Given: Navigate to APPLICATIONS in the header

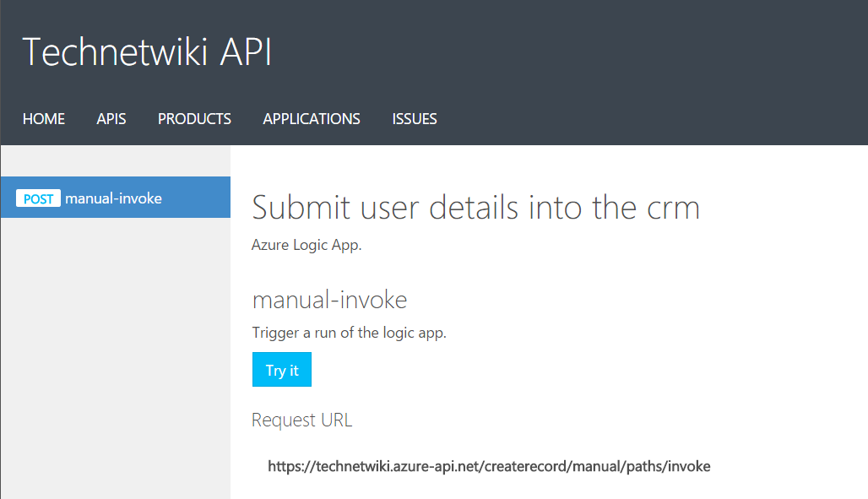Looking at the screenshot, I should point(312,119).
